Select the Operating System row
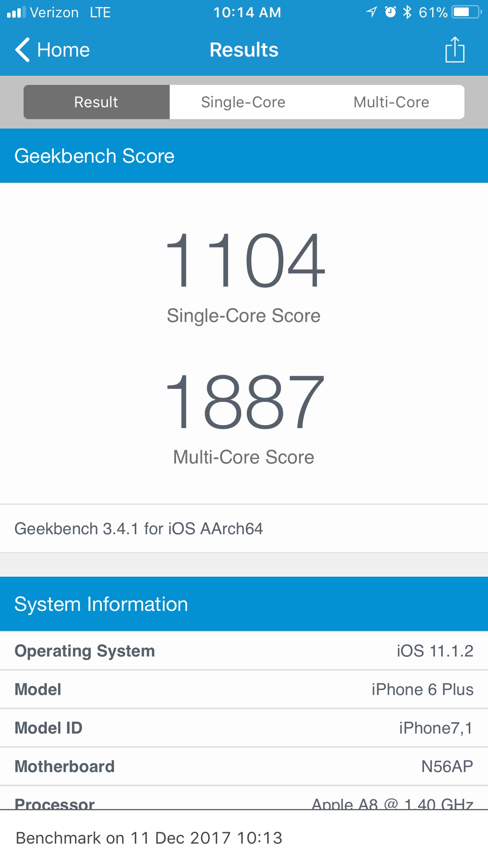488x868 pixels. coord(244,651)
